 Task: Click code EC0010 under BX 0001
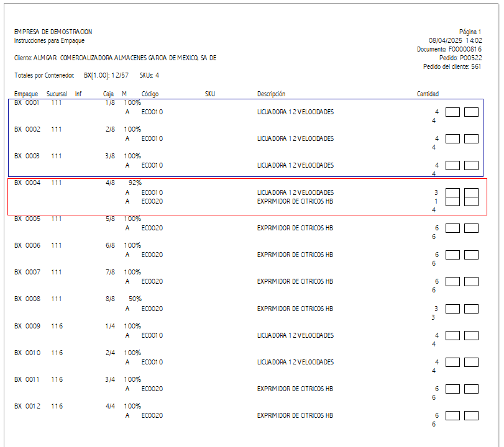coord(152,112)
